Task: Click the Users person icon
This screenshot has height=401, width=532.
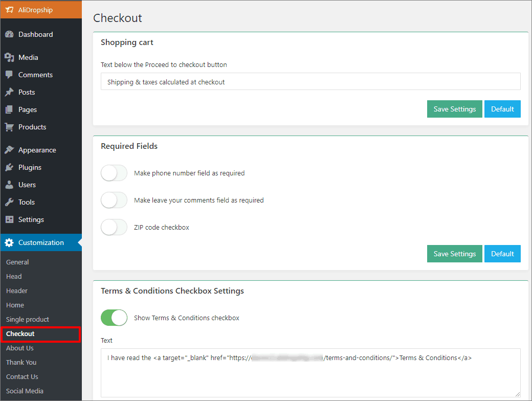Action: click(9, 185)
